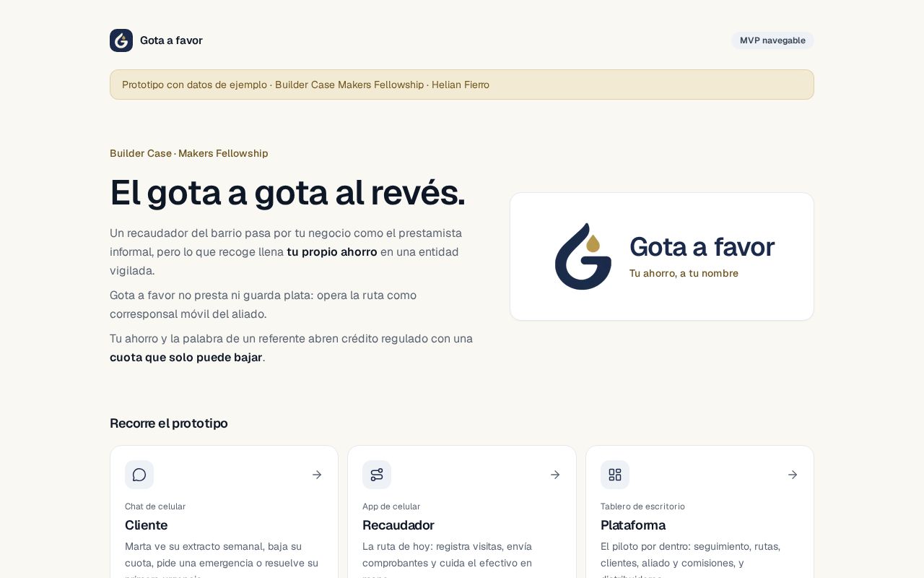This screenshot has height=578, width=924.
Task: Click the tagline 'Tu ahorro, a tu nombre'
Action: click(x=684, y=273)
